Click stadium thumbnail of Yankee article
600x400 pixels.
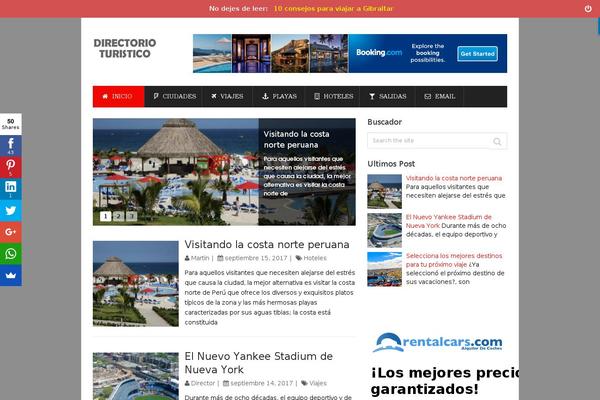click(135, 376)
